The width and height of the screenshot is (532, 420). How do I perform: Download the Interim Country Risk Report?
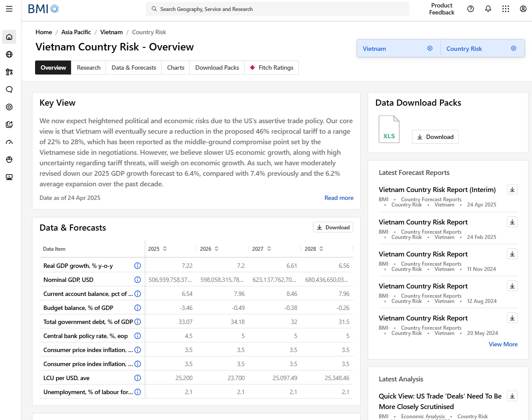512,189
